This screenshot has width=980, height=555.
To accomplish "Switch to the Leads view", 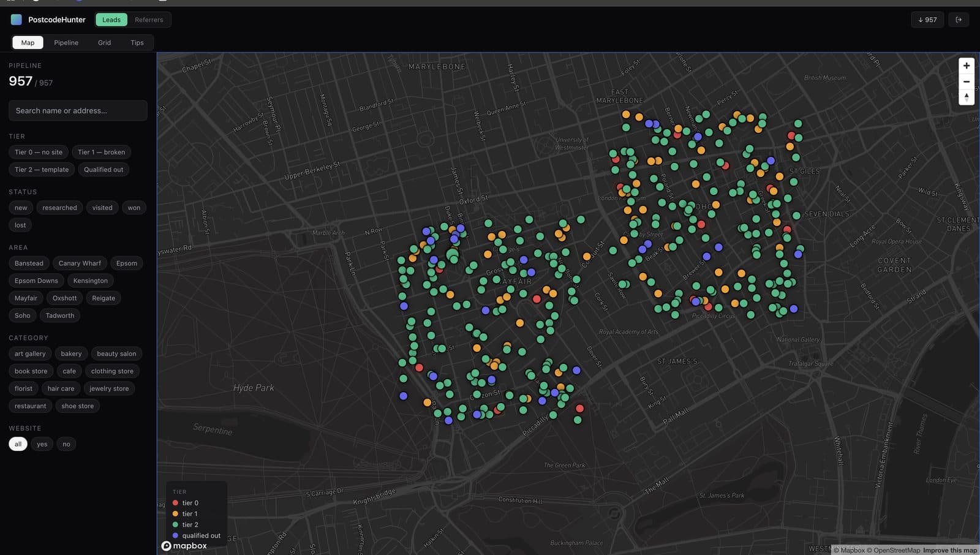I will click(111, 20).
